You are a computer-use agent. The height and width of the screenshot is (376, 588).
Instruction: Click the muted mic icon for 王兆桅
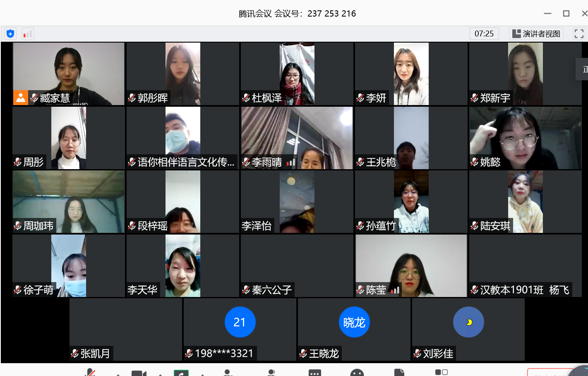[360, 162]
